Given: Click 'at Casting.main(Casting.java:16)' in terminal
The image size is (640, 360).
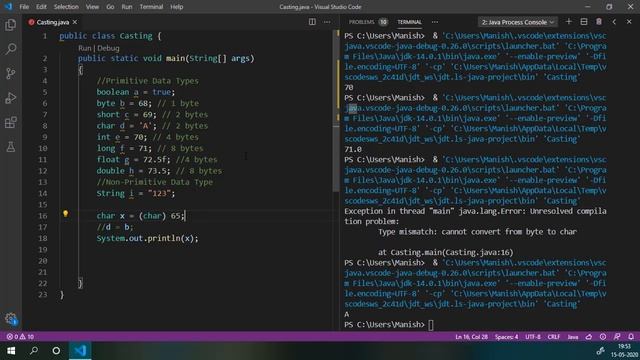Looking at the screenshot, I should [445, 252].
